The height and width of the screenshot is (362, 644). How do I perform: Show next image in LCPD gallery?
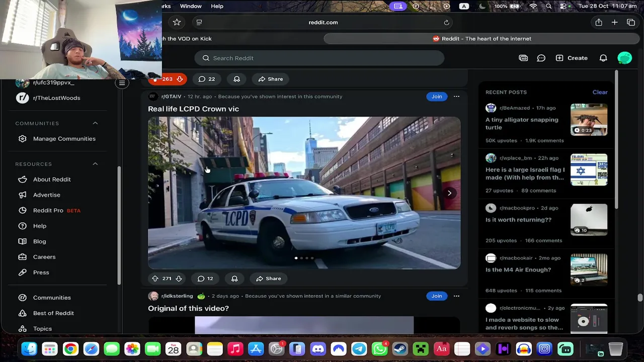coord(449,193)
